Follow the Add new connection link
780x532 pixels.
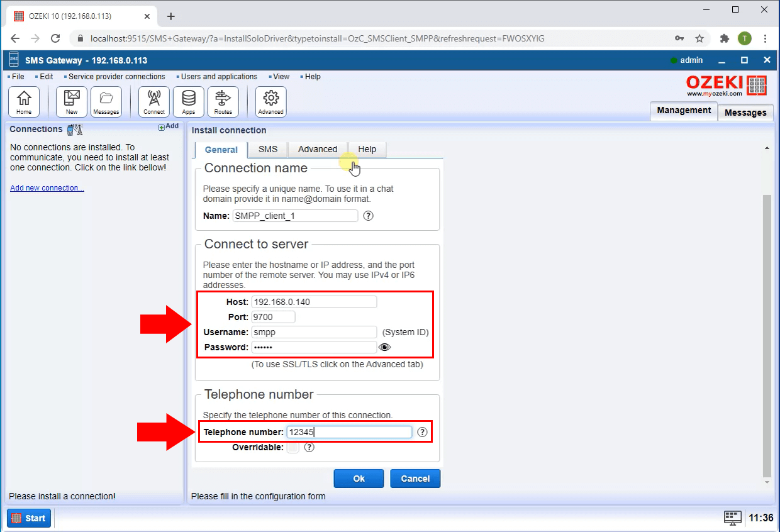point(47,187)
